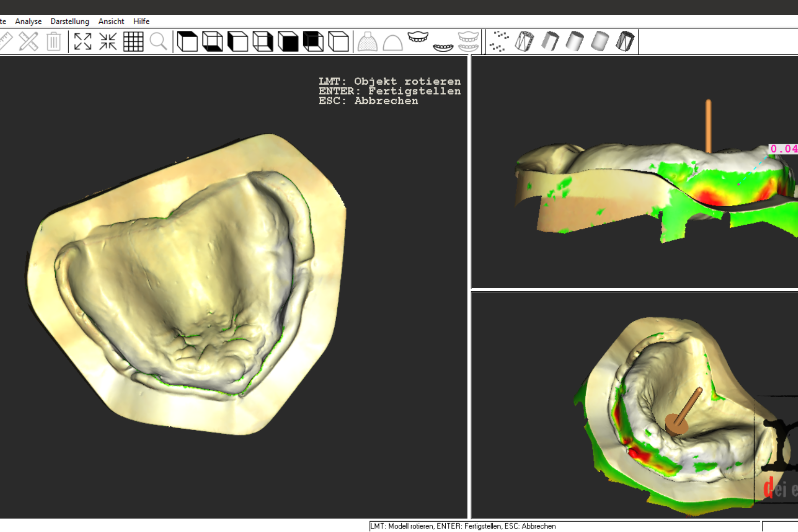
Task: Show both jaws teeth icon
Action: [x=468, y=41]
